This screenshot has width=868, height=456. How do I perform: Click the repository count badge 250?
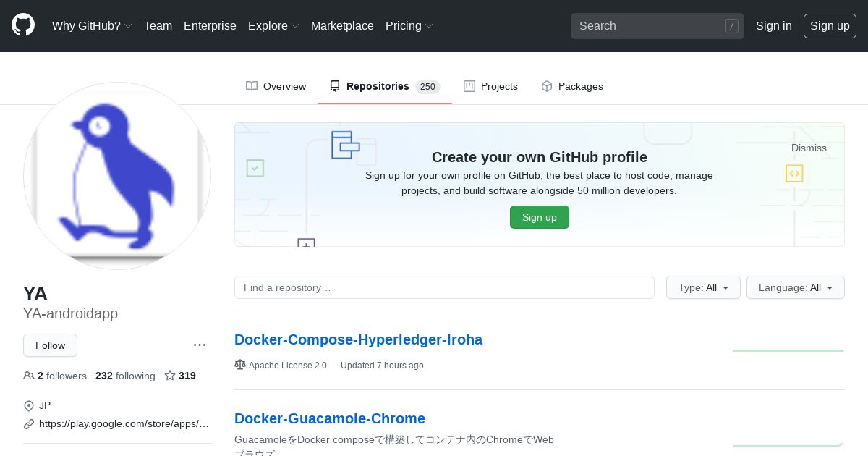[427, 87]
